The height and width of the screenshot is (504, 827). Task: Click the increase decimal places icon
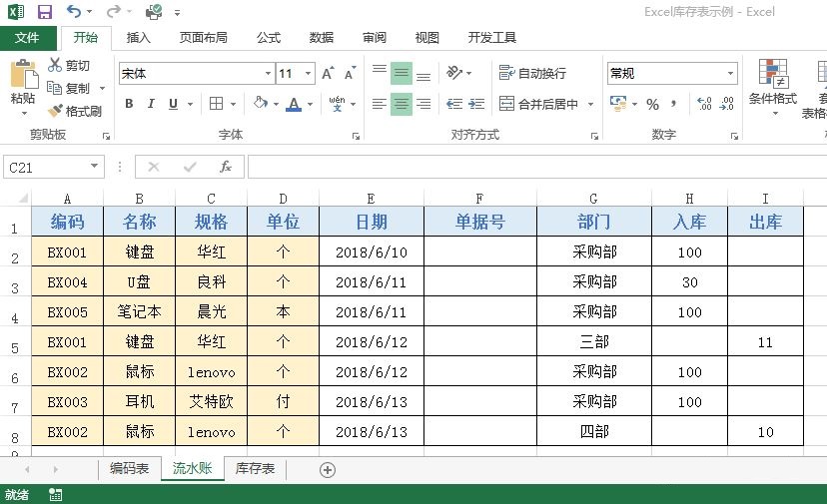click(703, 104)
